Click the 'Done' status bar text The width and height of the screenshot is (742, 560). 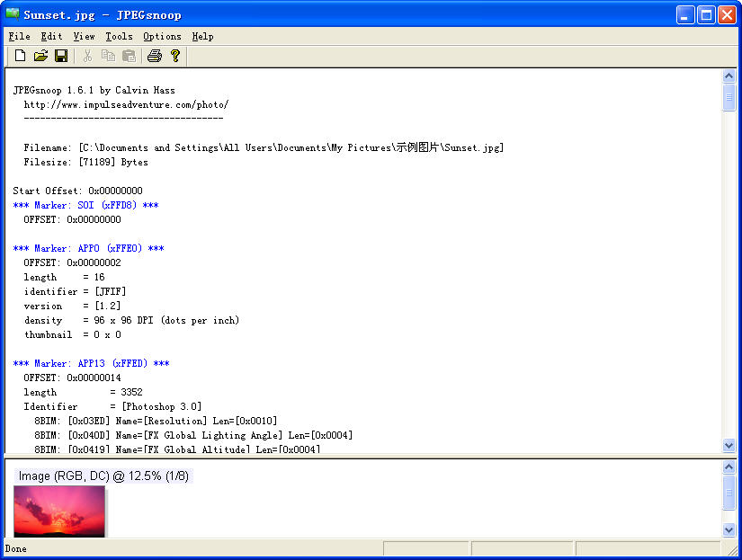point(15,548)
